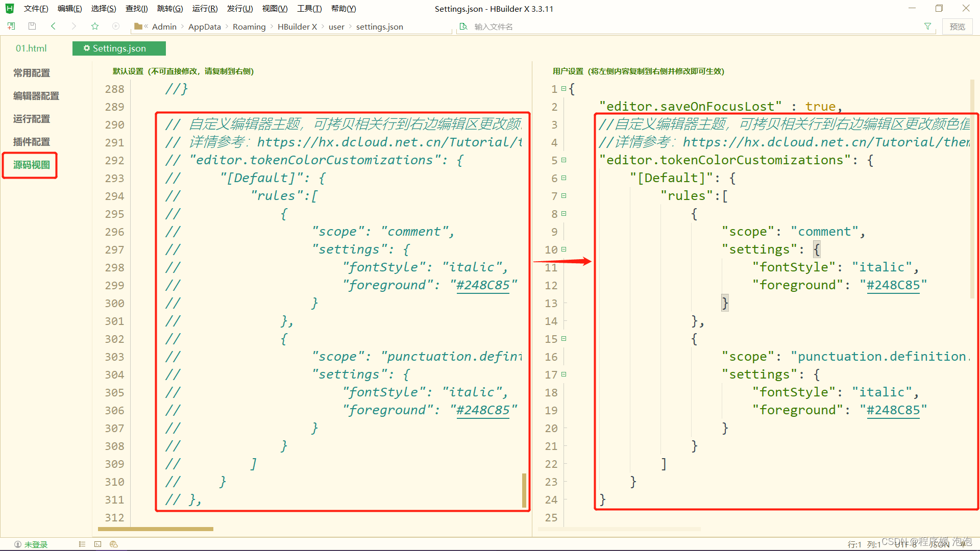Click the save file icon
Screen dimensions: 980x551
(32, 26)
